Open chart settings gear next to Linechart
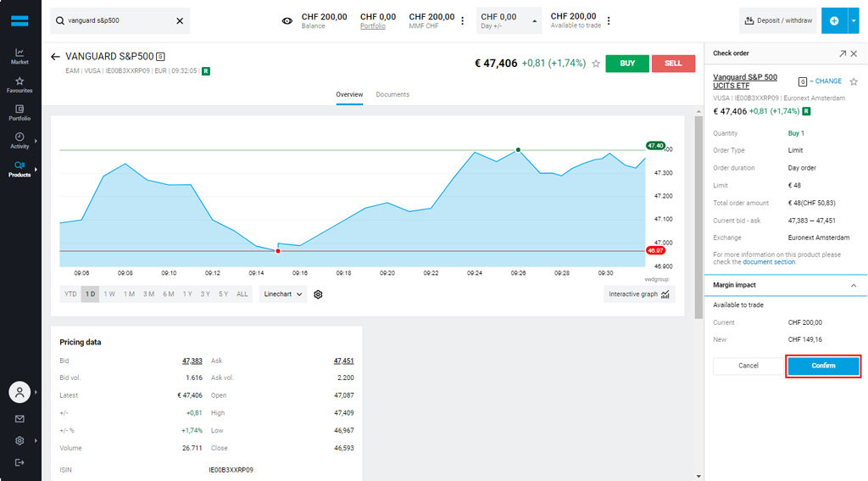 coord(319,294)
